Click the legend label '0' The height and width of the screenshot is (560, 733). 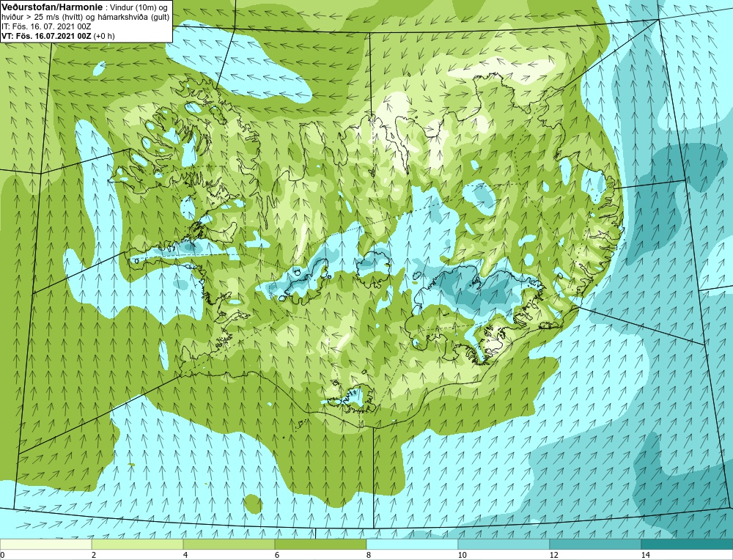coord(2,555)
